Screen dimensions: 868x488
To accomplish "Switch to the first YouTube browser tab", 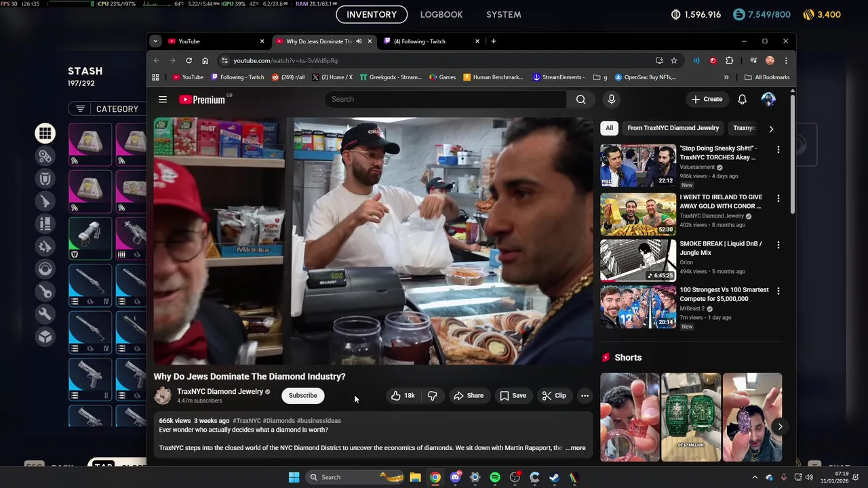I will (x=216, y=41).
